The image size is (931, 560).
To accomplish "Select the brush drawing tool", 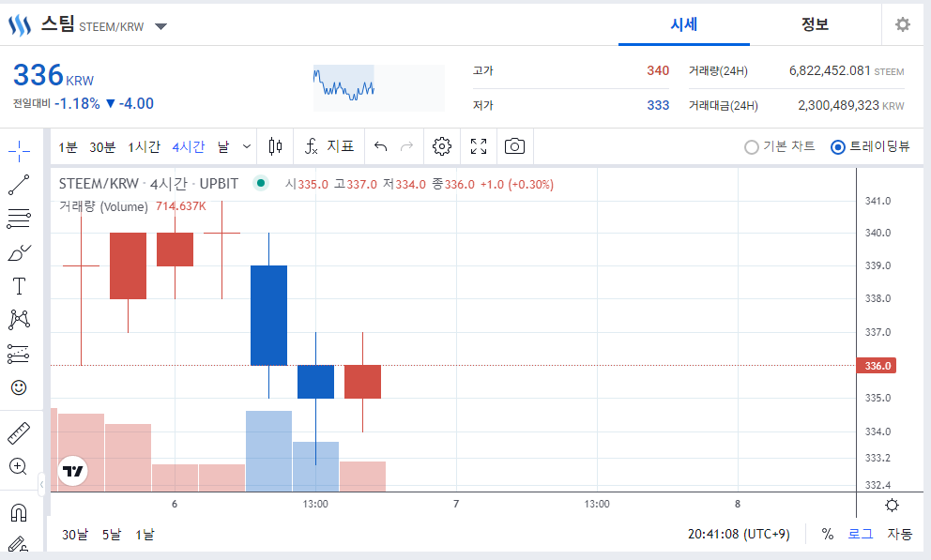I will click(19, 252).
